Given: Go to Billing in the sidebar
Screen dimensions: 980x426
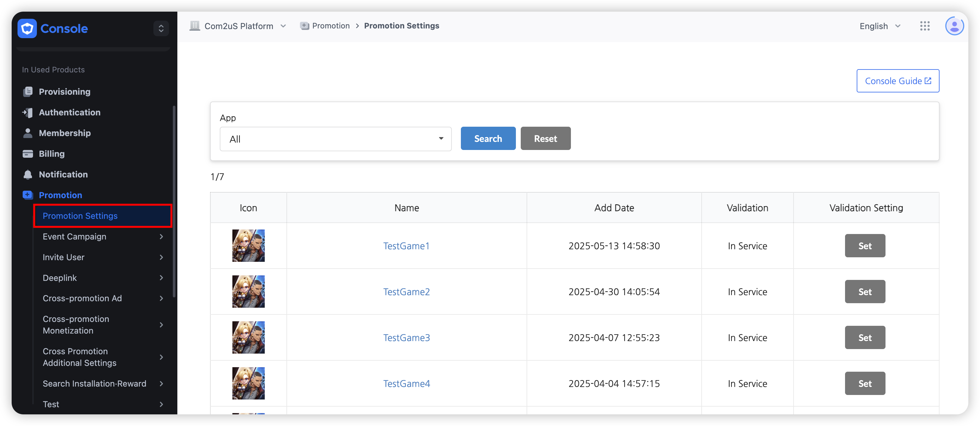Looking at the screenshot, I should click(x=51, y=154).
